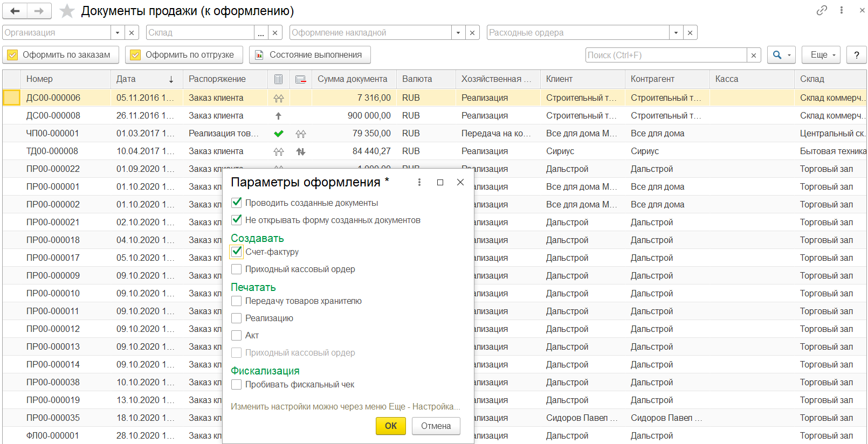Enable printing Реализацию

pyautogui.click(x=236, y=318)
